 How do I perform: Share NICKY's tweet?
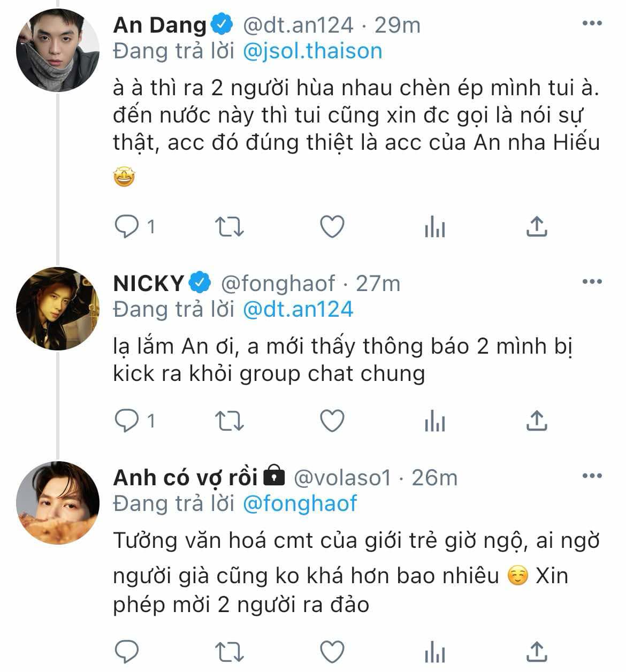(x=537, y=422)
